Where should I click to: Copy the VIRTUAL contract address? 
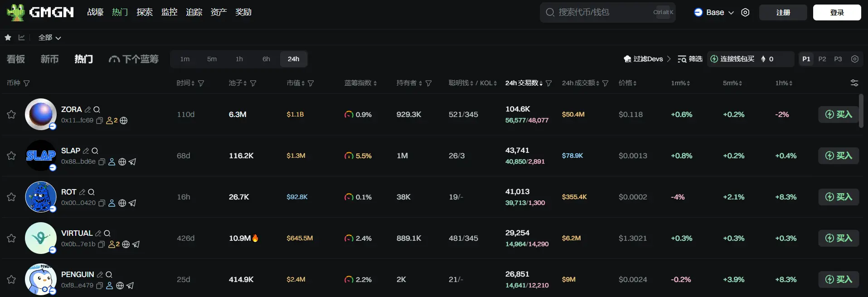[x=102, y=244]
